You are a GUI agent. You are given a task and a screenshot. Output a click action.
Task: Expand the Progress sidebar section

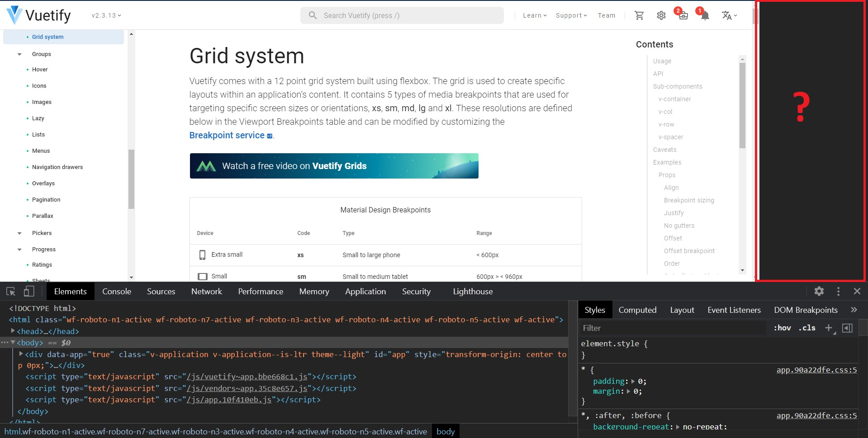coord(19,250)
